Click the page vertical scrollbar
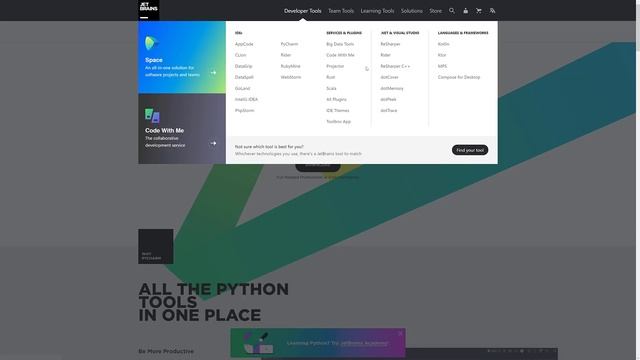Viewport: 640px width, 360px height. tap(638, 180)
